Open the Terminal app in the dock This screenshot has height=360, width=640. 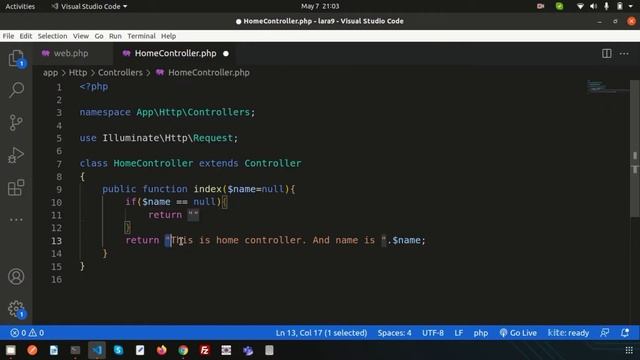(75, 350)
